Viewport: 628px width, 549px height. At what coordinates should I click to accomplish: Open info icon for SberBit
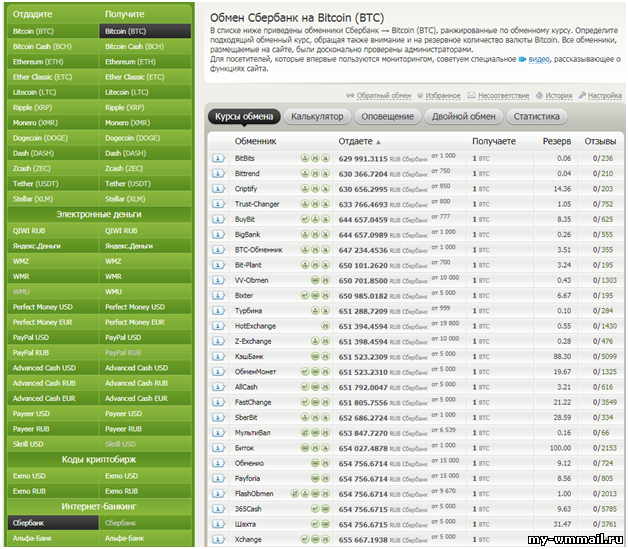(218, 417)
